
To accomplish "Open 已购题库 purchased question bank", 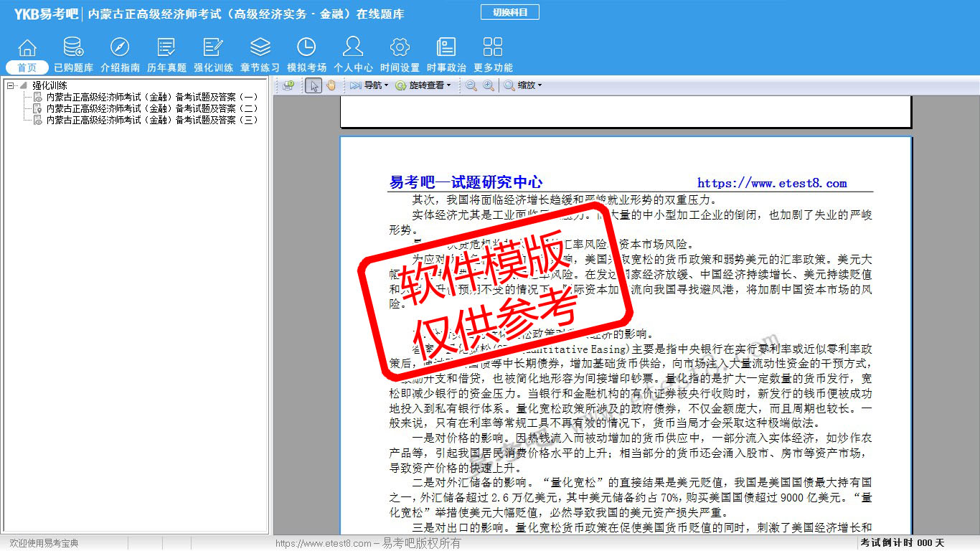I will pyautogui.click(x=73, y=55).
